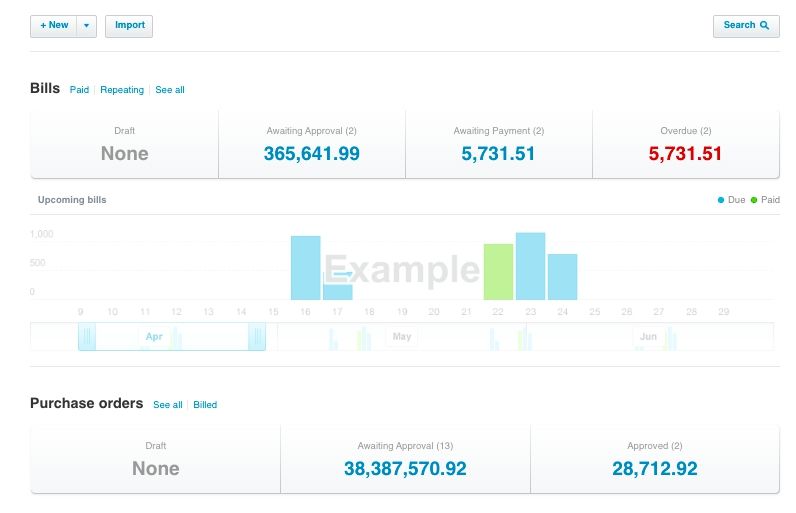Click See all next to Purchase orders
The image size is (796, 513).
(x=168, y=405)
